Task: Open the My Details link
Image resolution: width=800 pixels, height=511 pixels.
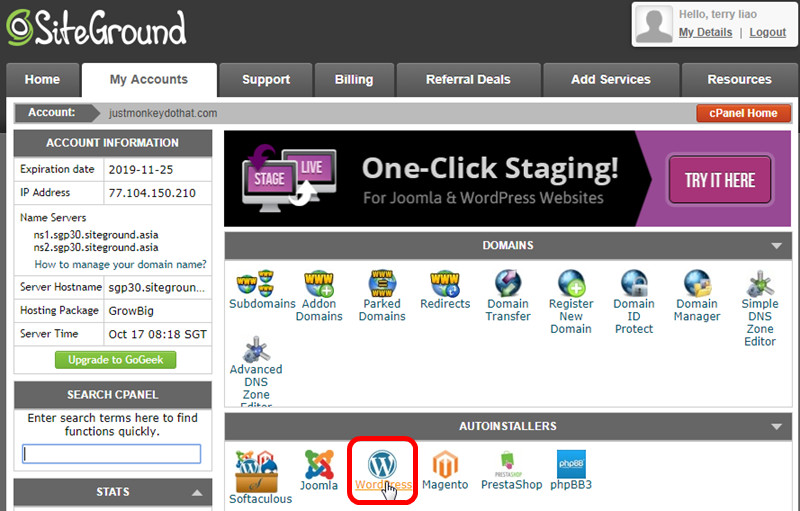Action: pos(705,32)
